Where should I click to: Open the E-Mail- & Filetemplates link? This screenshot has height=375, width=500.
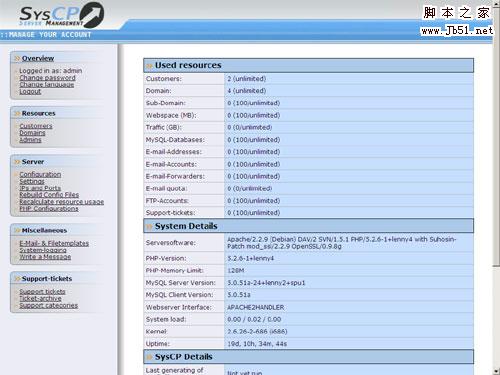pos(54,243)
